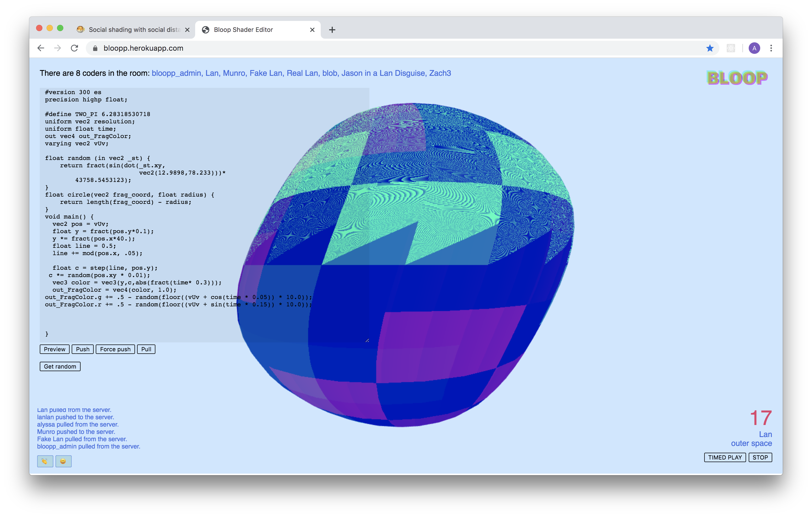Close the Bloop Shader Editor tab
This screenshot has height=517, width=812.
312,30
